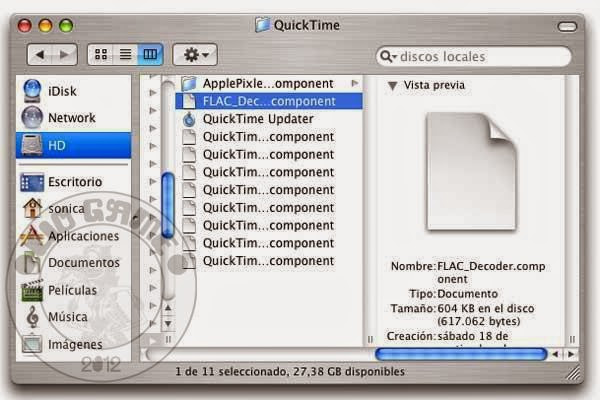Open the Action gear menu

pyautogui.click(x=196, y=55)
